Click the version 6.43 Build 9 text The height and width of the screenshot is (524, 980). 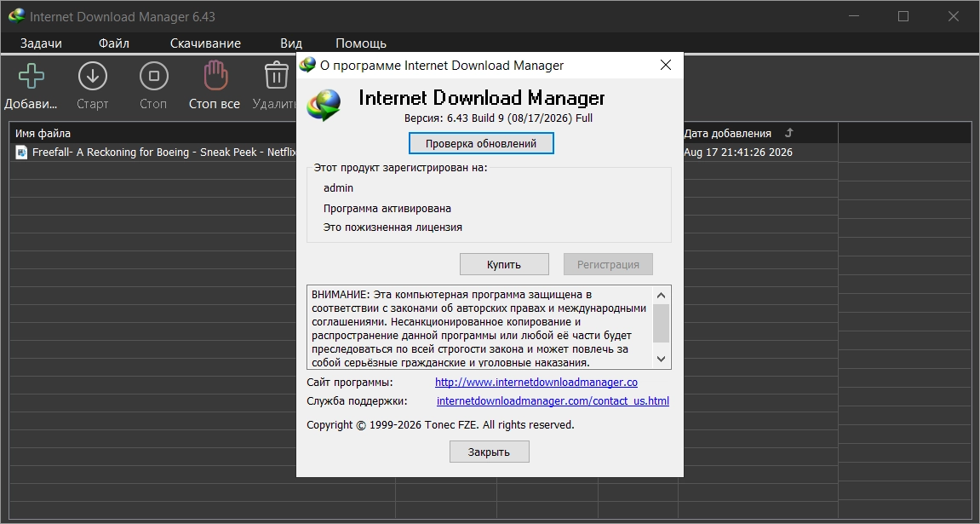click(498, 118)
